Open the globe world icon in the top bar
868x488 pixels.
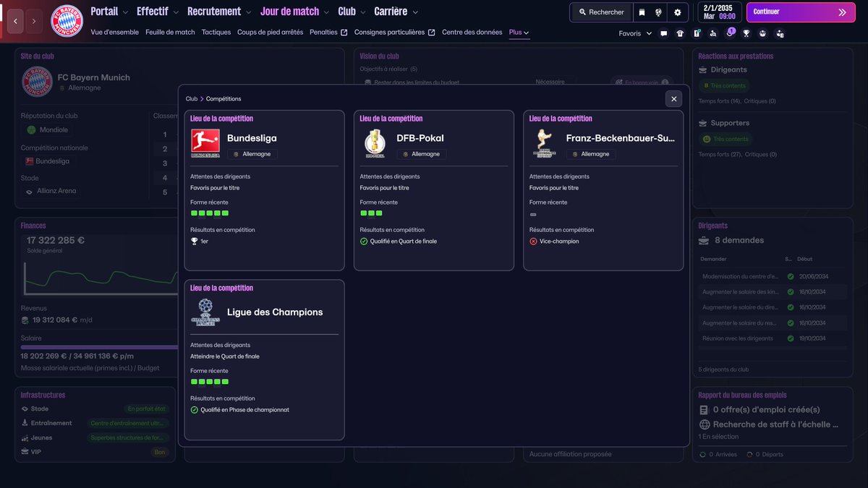[x=659, y=12]
